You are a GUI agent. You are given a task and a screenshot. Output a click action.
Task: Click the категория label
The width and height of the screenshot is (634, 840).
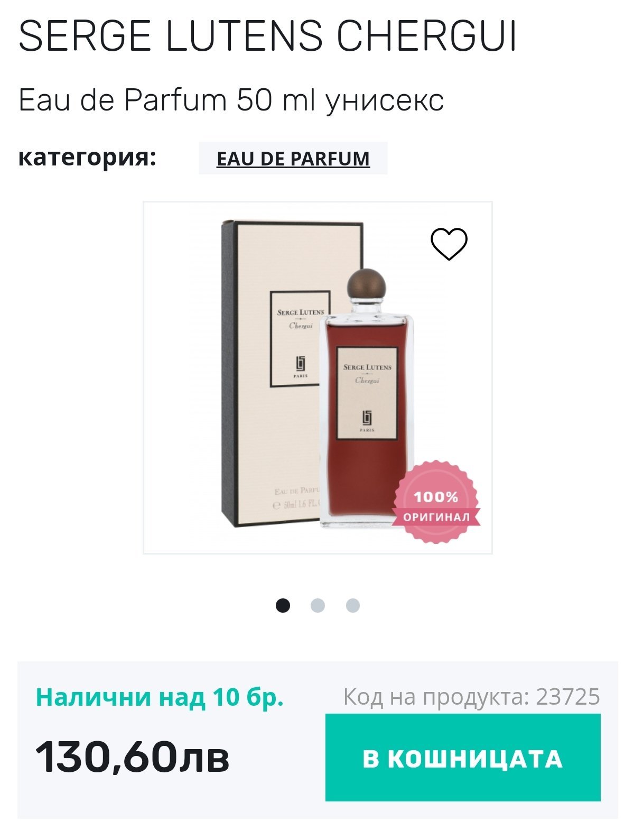(x=87, y=158)
